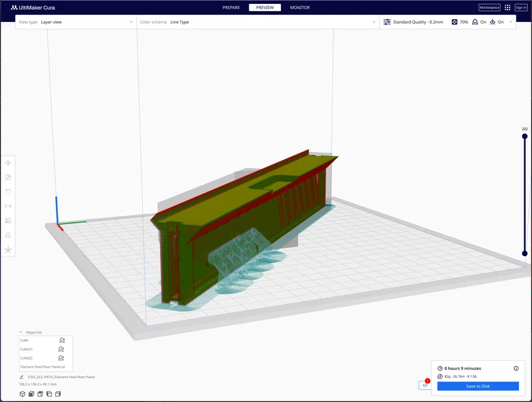Switch to the left side view cube icon
Image resolution: width=532 pixels, height=402 pixels.
click(49, 394)
